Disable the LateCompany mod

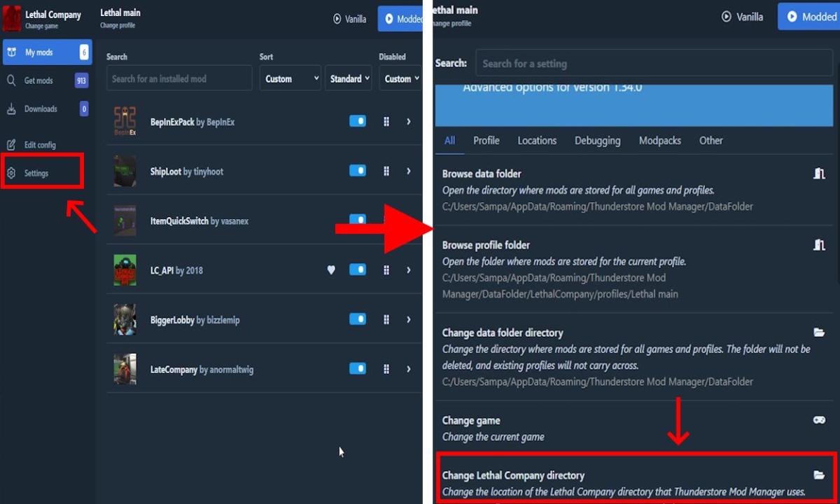[x=358, y=368]
